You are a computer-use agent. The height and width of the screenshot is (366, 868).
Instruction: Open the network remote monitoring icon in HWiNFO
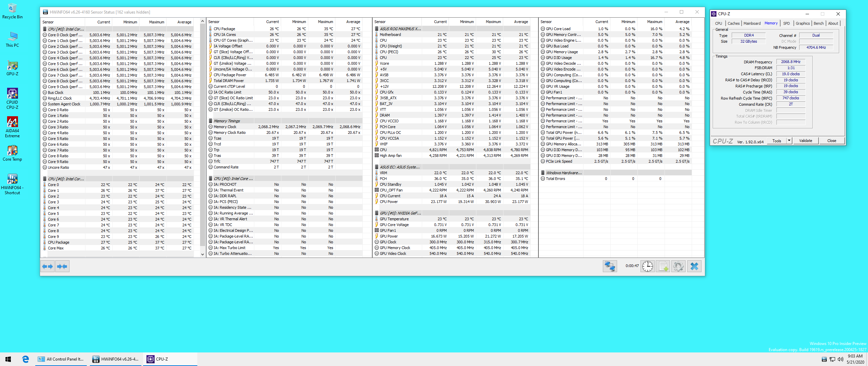610,266
